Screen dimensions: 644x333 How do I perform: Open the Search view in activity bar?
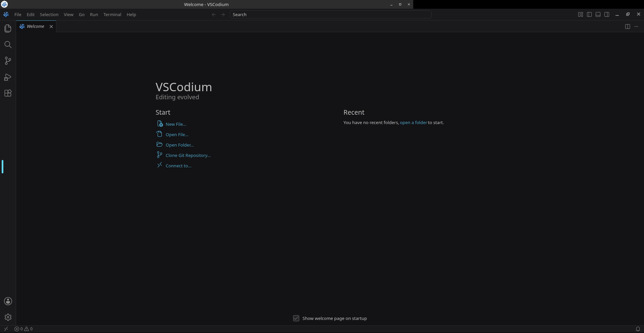8,45
